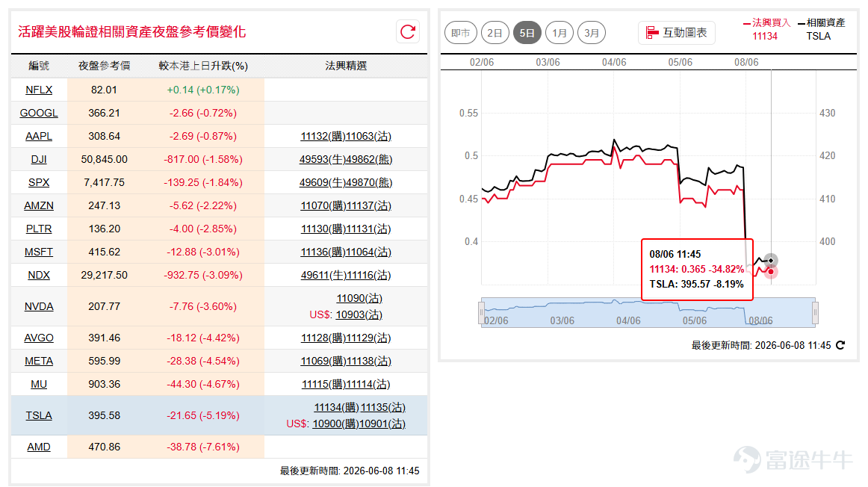Click the 夜盤參考價 column header
The image size is (868, 487).
point(104,66)
